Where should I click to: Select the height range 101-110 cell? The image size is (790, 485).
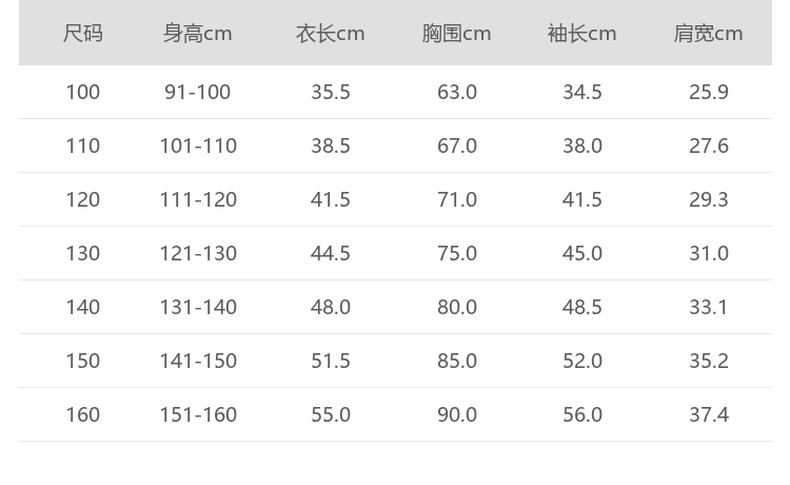(198, 146)
